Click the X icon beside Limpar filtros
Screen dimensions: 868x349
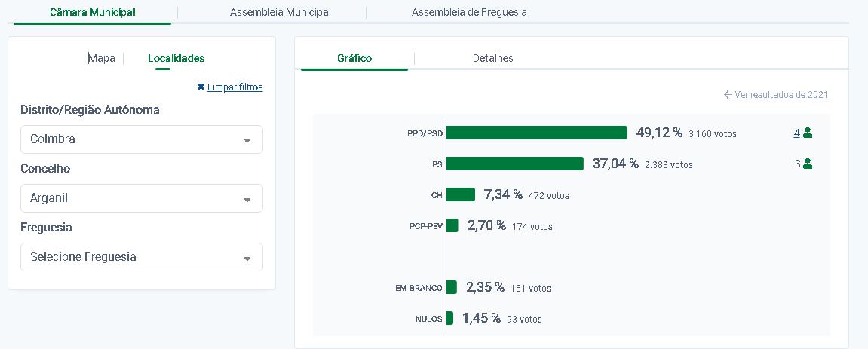(201, 87)
